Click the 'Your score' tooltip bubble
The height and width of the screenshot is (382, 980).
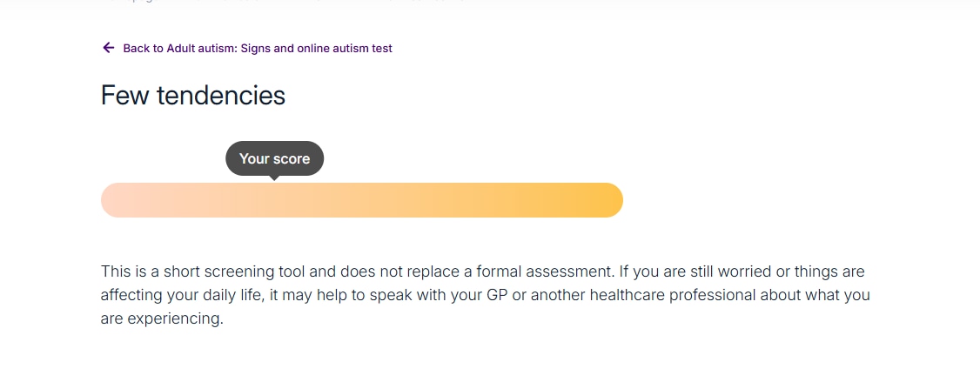click(x=274, y=158)
